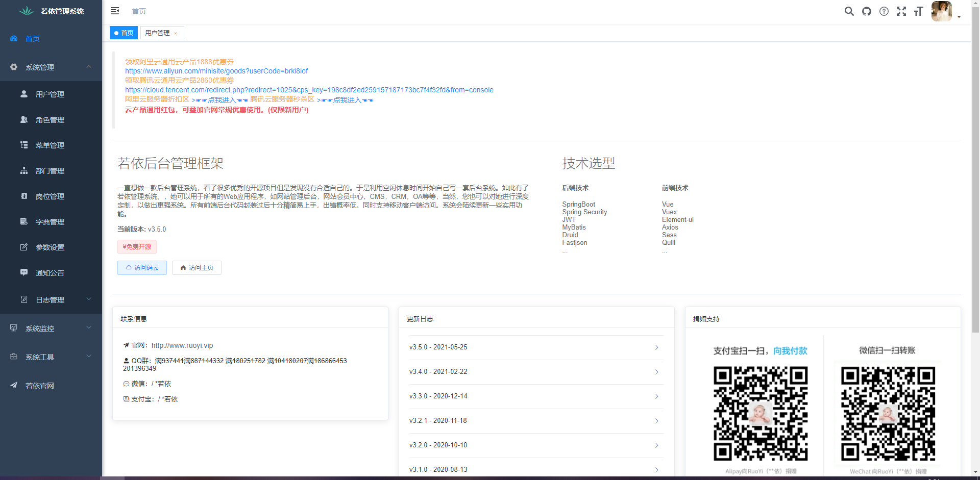The height and width of the screenshot is (480, 980).
Task: Click the 字典管理 book icon
Action: pyautogui.click(x=24, y=221)
